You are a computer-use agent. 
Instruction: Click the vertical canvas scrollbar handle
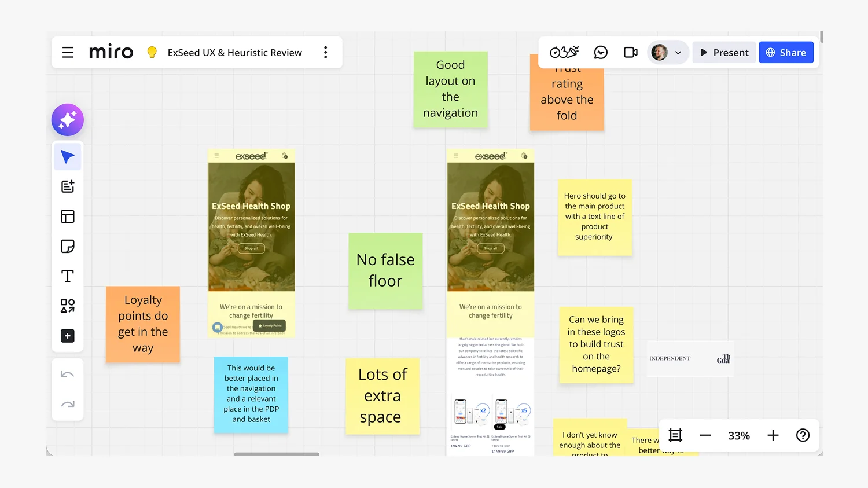point(821,37)
